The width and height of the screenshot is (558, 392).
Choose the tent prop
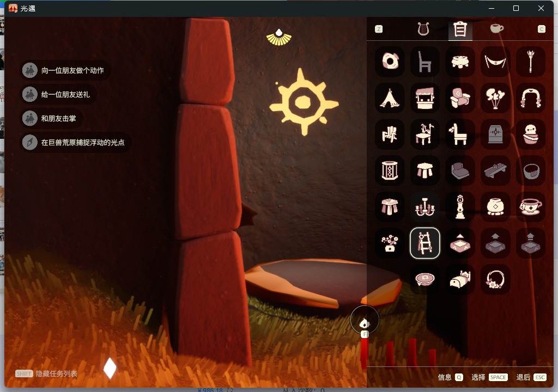pyautogui.click(x=390, y=98)
